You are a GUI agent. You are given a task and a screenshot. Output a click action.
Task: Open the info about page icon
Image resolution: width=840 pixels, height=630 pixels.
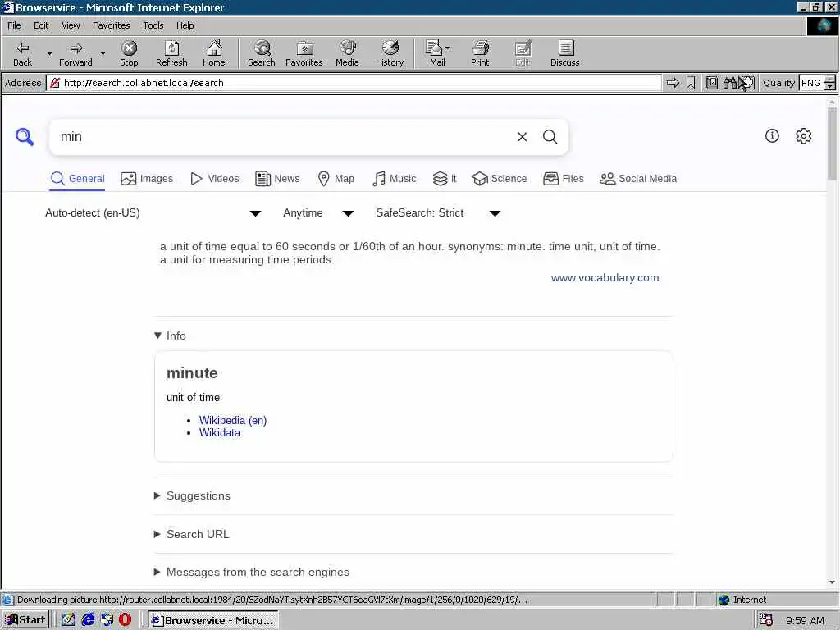click(x=772, y=136)
